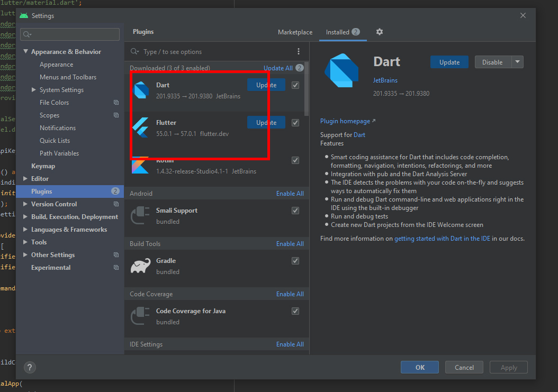Select Keymap in settings sidebar
Screen dimensions: 558x392
43,166
